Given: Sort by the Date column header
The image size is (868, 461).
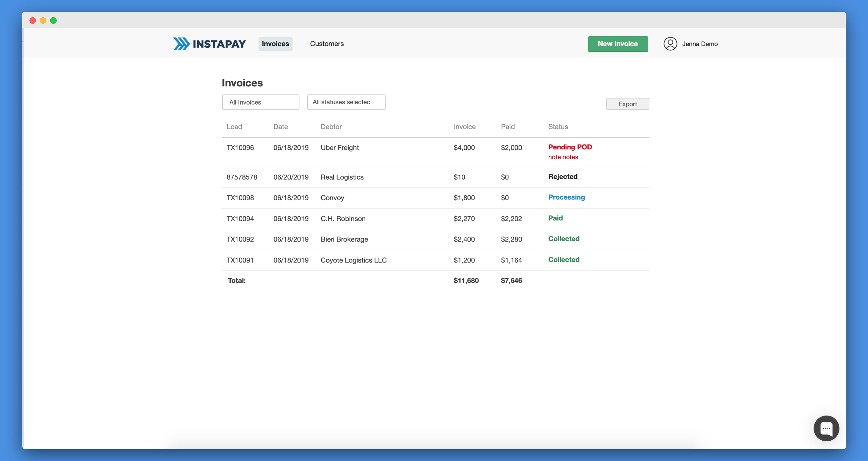Looking at the screenshot, I should [x=280, y=127].
